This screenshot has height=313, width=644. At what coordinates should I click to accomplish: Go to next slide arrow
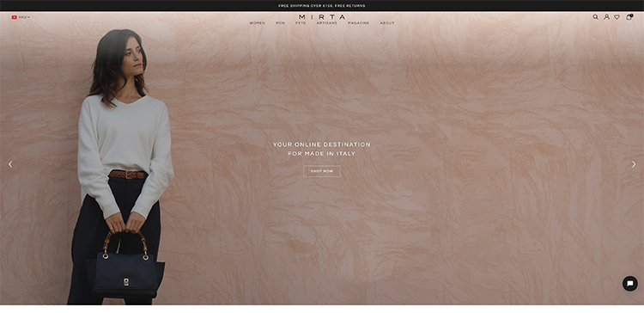point(634,164)
